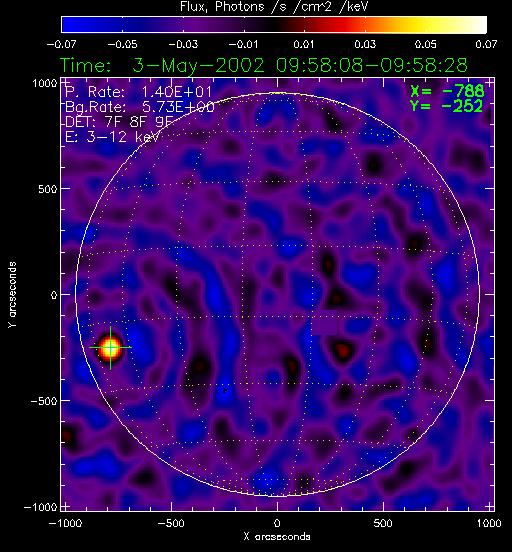Click the small black mark near lower center
Image resolution: width=512 pixels, height=552 pixels.
(x=225, y=391)
